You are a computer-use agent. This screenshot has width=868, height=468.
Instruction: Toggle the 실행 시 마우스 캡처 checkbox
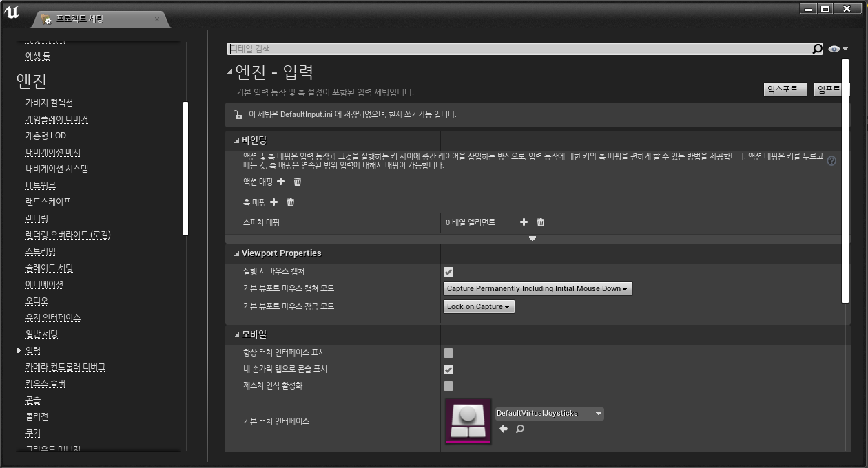point(448,272)
